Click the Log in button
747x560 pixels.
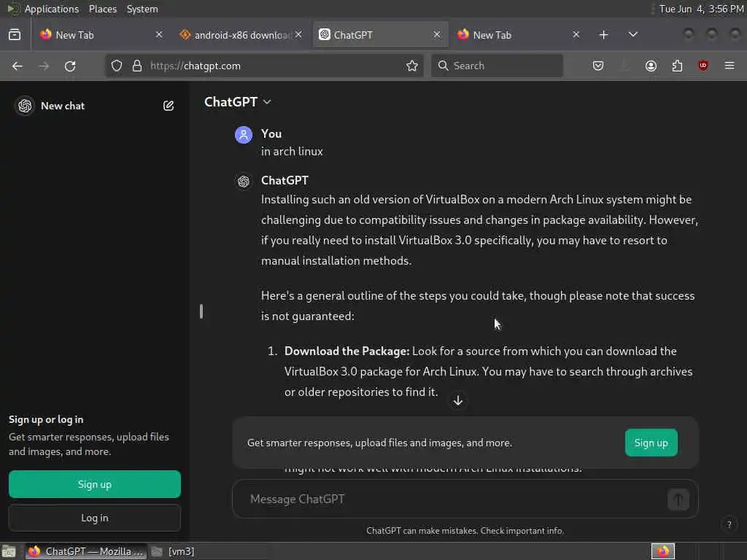click(x=94, y=518)
